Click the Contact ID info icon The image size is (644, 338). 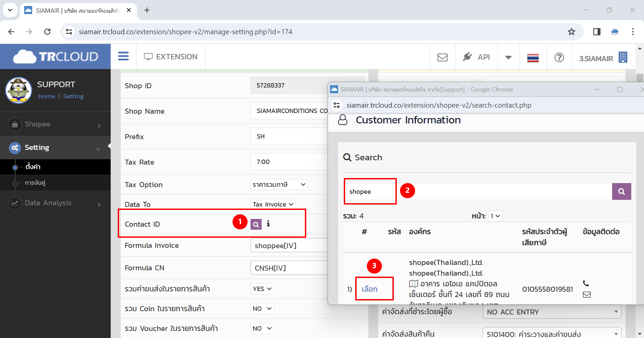tap(268, 224)
